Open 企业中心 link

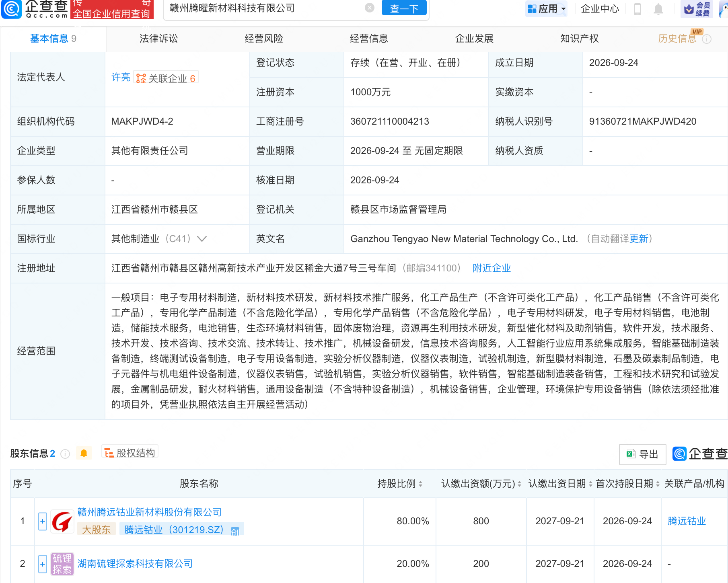click(x=600, y=8)
